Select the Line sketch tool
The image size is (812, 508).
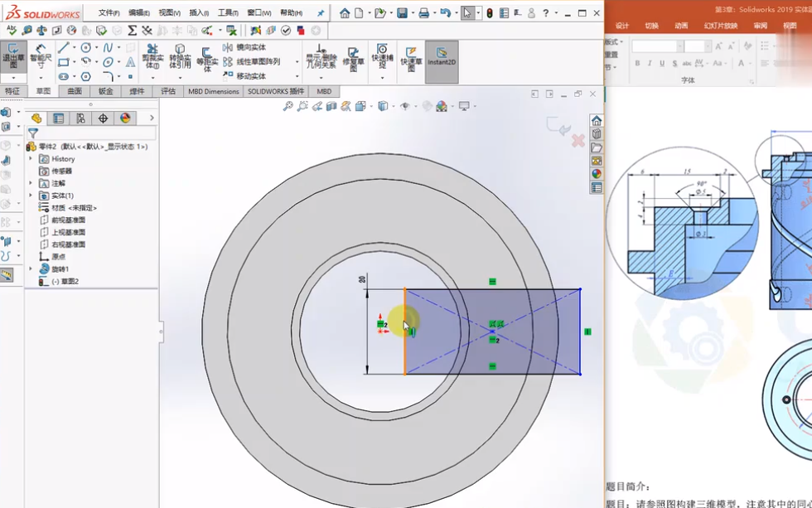click(63, 47)
